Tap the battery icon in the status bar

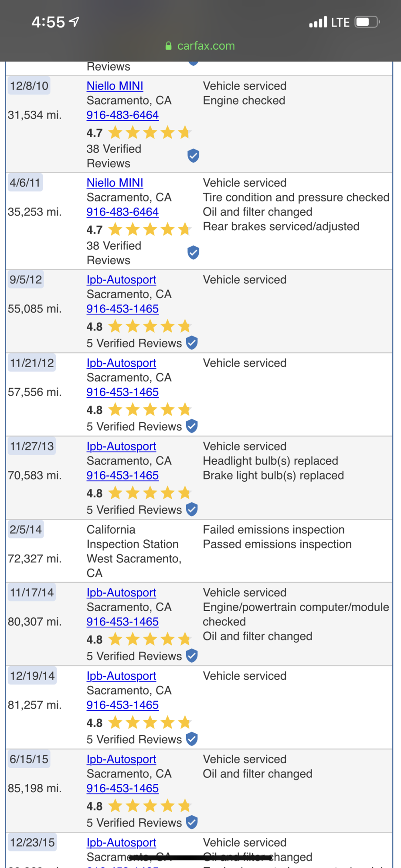tap(367, 22)
